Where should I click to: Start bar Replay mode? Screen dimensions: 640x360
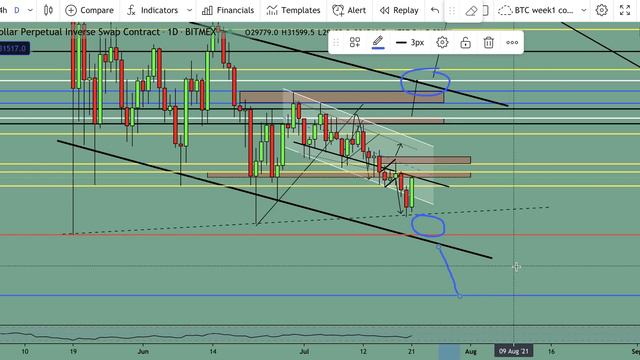[x=399, y=10]
